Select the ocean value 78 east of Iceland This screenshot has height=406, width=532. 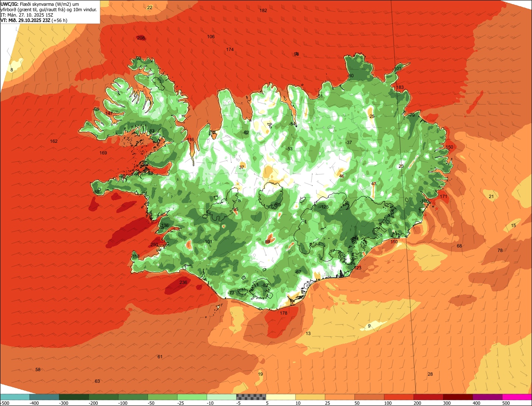pos(500,250)
